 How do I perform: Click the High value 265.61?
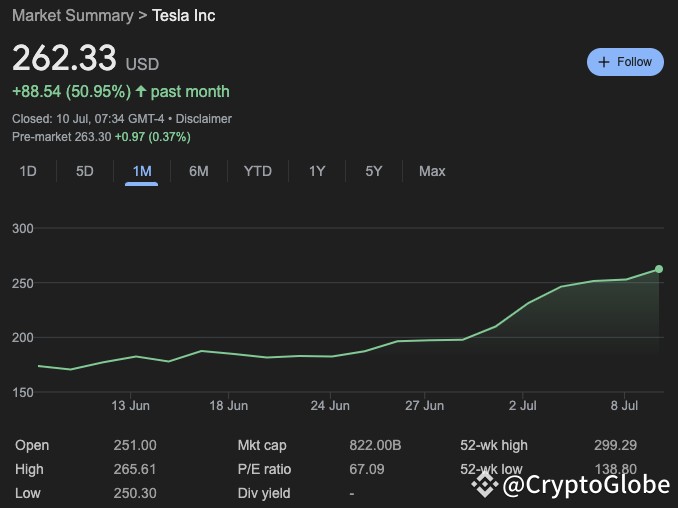click(135, 469)
